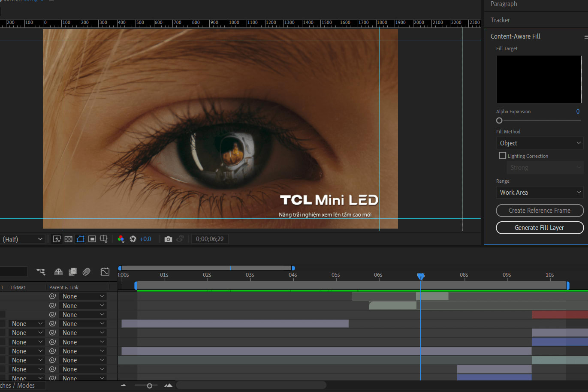
Task: Open the Range Work Area dropdown
Action: pos(540,193)
